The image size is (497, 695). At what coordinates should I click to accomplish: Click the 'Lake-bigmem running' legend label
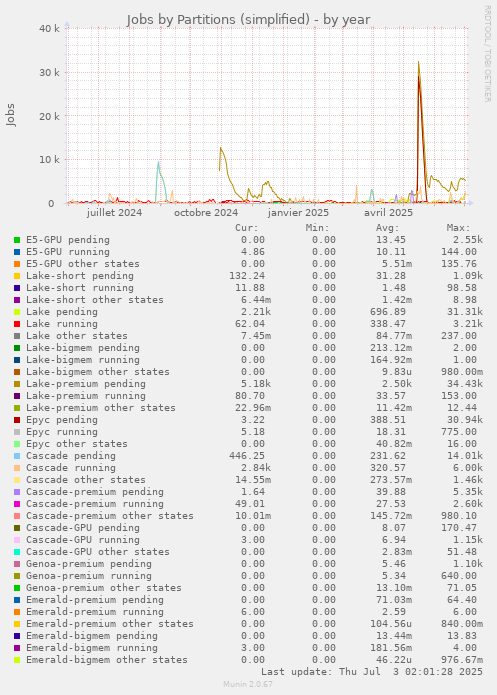click(83, 359)
